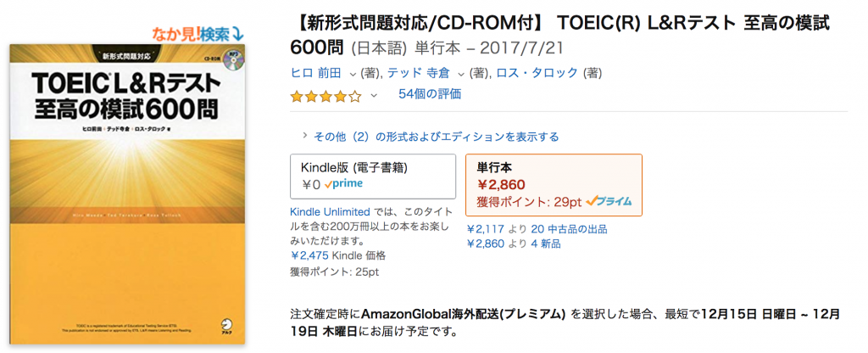Screen dimensions: 868x353
Task: Click the Kindle Unlimited link
Action: point(330,211)
